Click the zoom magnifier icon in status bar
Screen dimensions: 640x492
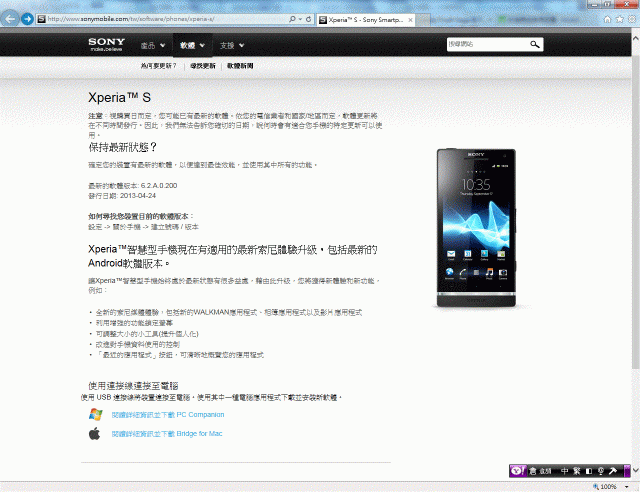(x=596, y=487)
